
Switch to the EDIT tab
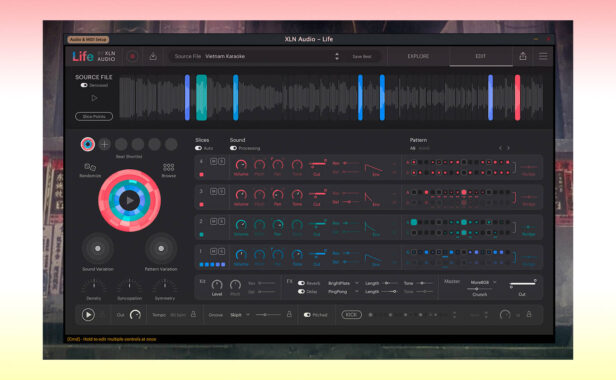[x=480, y=56]
